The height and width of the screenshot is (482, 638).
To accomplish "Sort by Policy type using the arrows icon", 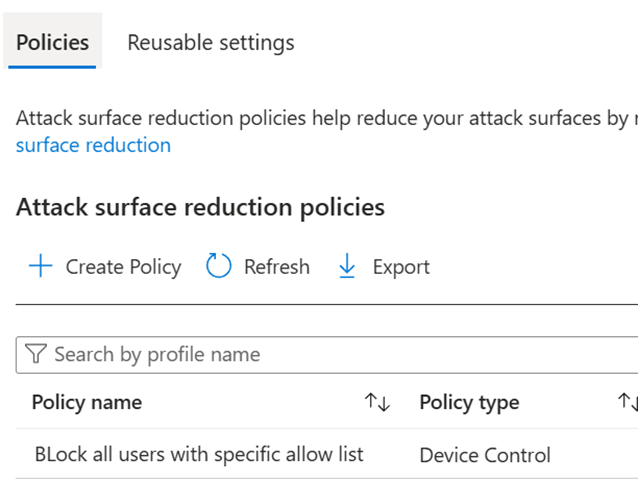I will (627, 402).
